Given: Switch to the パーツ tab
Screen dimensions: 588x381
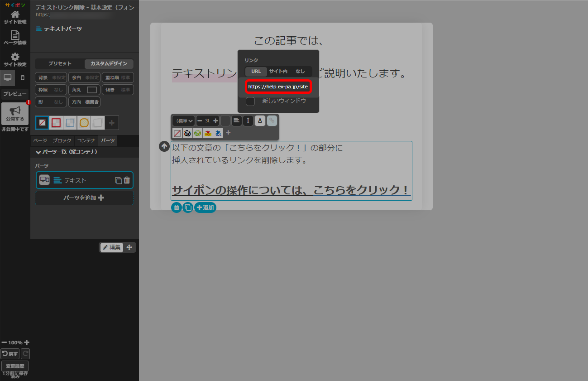Looking at the screenshot, I should coord(108,141).
